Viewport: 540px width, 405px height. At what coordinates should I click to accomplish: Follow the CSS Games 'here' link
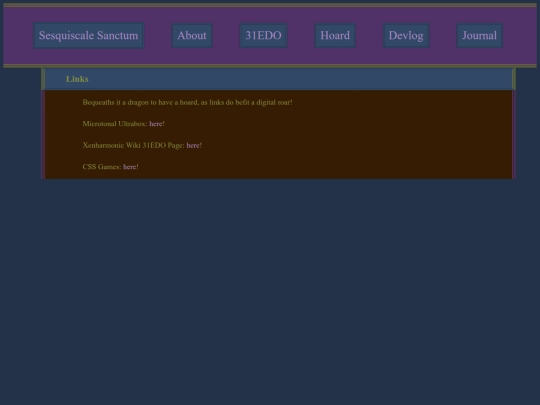coord(129,167)
